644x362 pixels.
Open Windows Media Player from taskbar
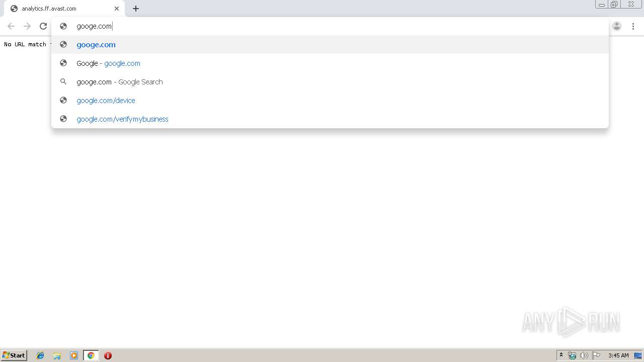pyautogui.click(x=74, y=355)
